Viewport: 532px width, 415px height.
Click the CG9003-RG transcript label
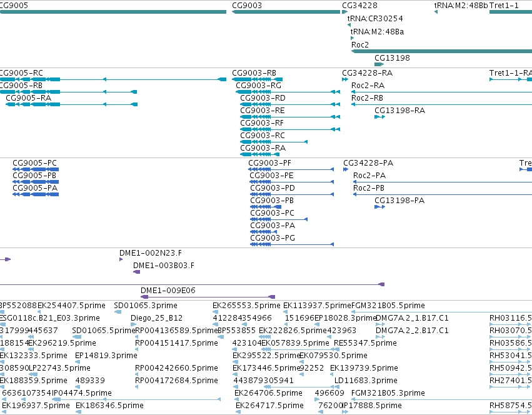coord(258,85)
